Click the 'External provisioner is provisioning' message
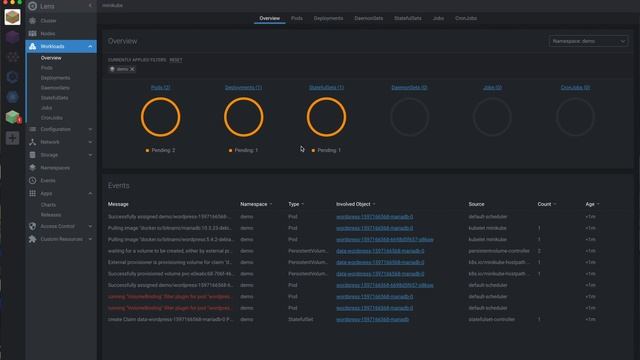The height and width of the screenshot is (360, 640). 170,262
